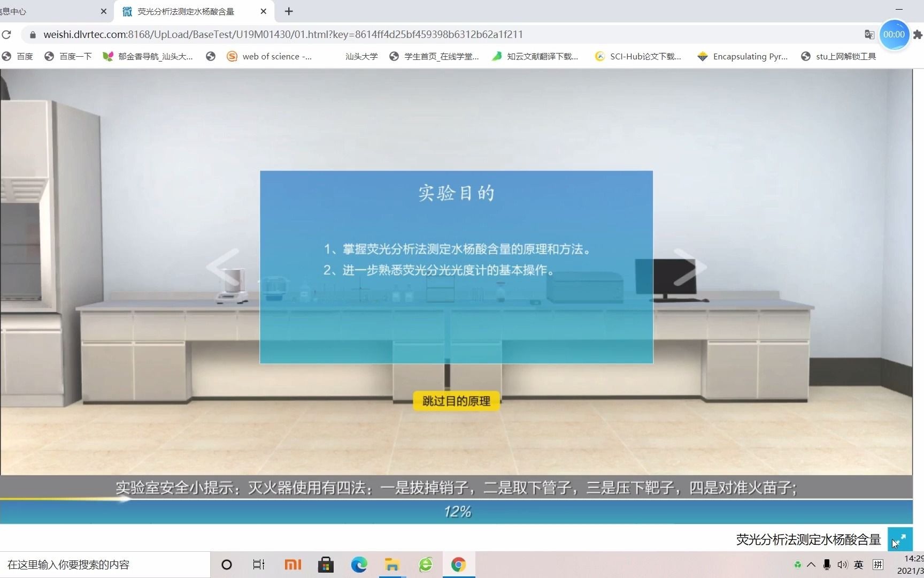Toggle the input method between 英 and 中
924x578 pixels.
pos(858,565)
